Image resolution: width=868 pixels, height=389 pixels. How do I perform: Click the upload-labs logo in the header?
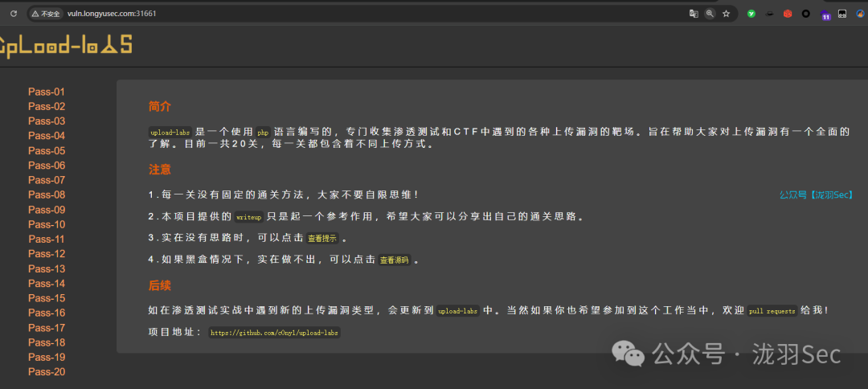coord(65,45)
